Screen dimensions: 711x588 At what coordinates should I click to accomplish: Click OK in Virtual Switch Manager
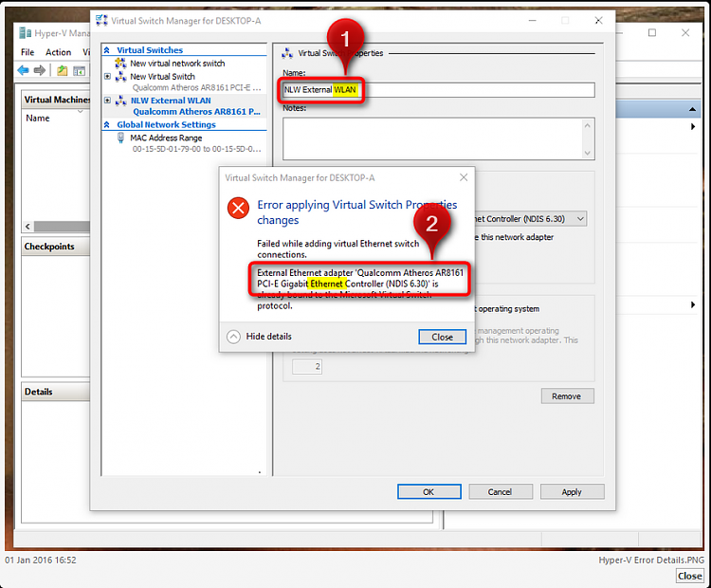point(428,492)
